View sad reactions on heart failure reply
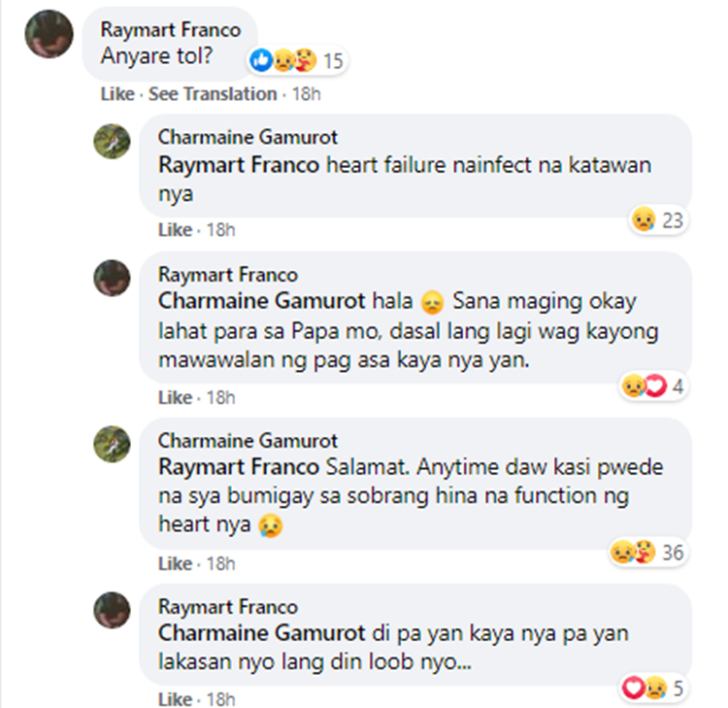 (657, 220)
